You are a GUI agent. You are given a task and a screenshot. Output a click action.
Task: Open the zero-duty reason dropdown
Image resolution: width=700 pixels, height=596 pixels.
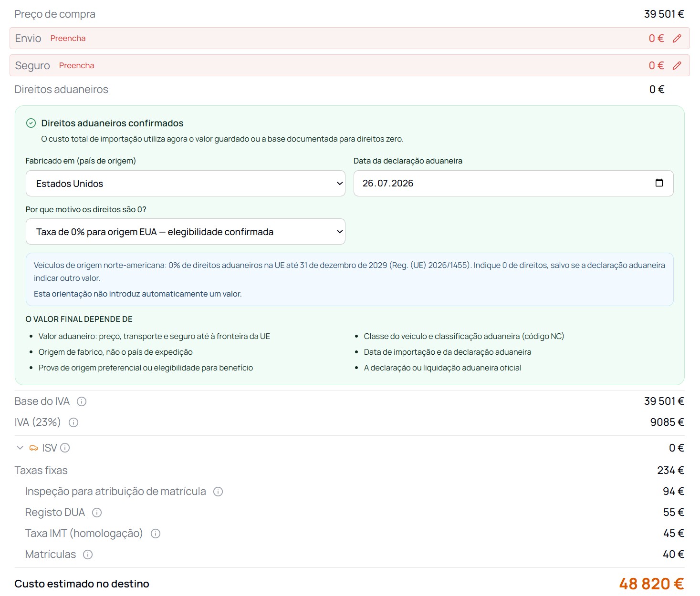click(x=186, y=232)
